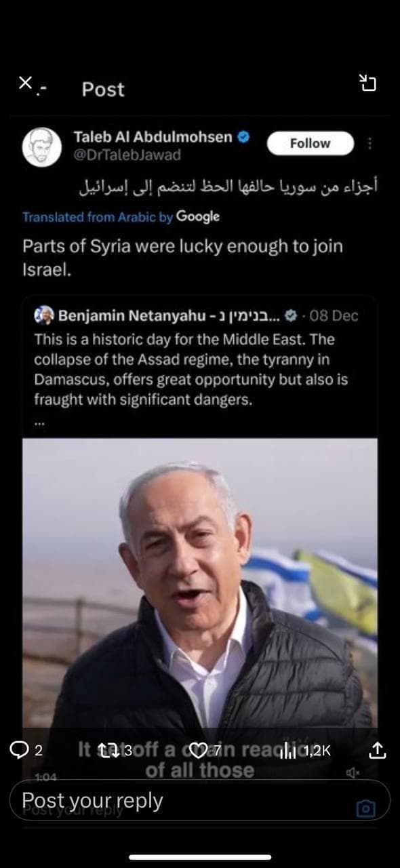
Task: Expand the quoted post's truncated text ellipsis
Action: coord(39,423)
